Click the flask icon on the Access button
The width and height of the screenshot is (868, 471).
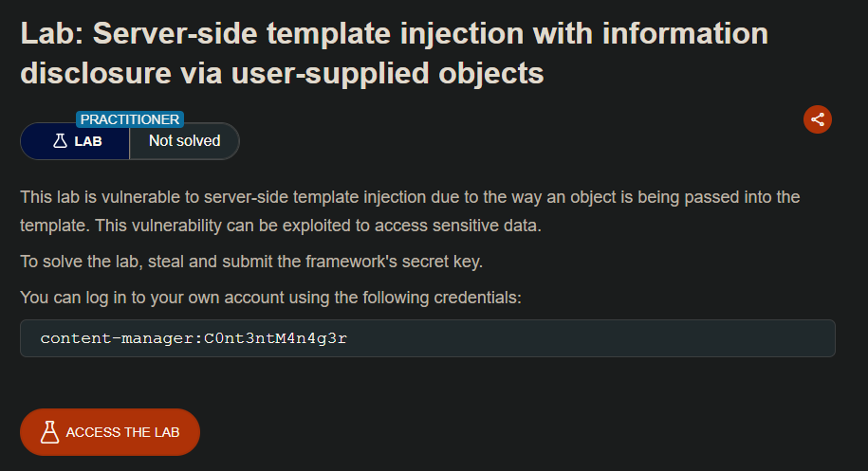tap(49, 432)
